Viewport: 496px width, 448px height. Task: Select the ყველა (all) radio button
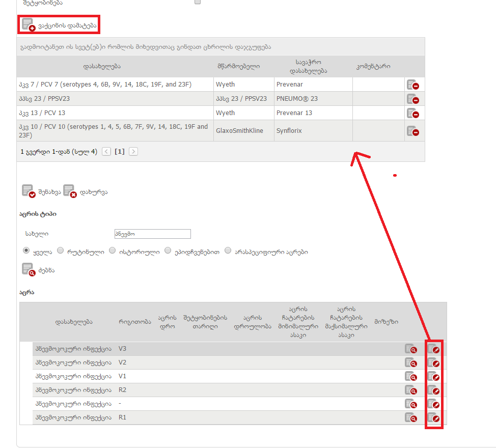(x=26, y=251)
